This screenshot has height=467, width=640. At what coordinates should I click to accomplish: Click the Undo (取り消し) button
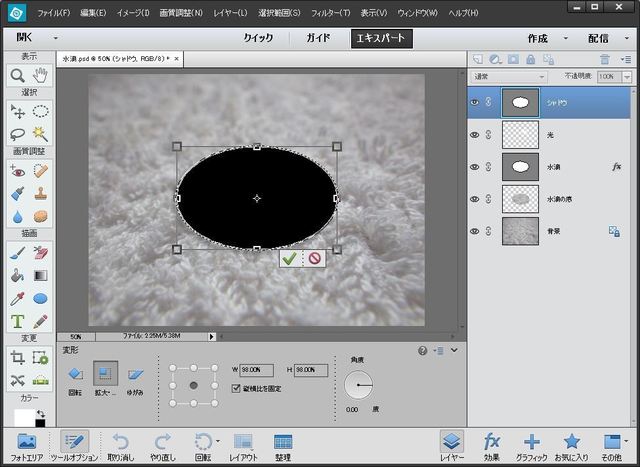pyautogui.click(x=120, y=445)
